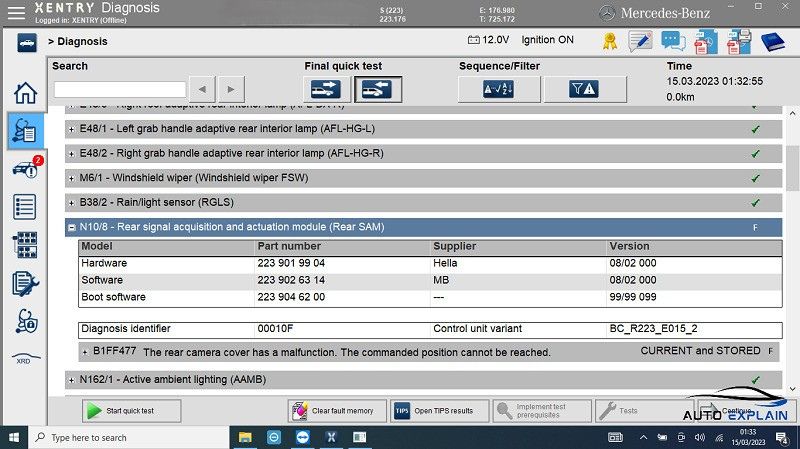Image resolution: width=800 pixels, height=449 pixels.
Task: Select the Boot software part number 223 904 62 00
Action: [x=291, y=297]
